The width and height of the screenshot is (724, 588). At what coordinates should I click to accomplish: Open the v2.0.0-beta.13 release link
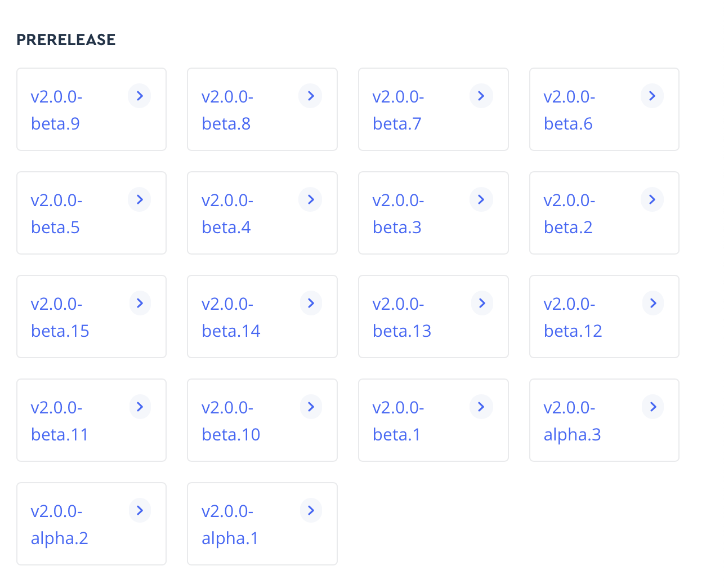tap(401, 317)
